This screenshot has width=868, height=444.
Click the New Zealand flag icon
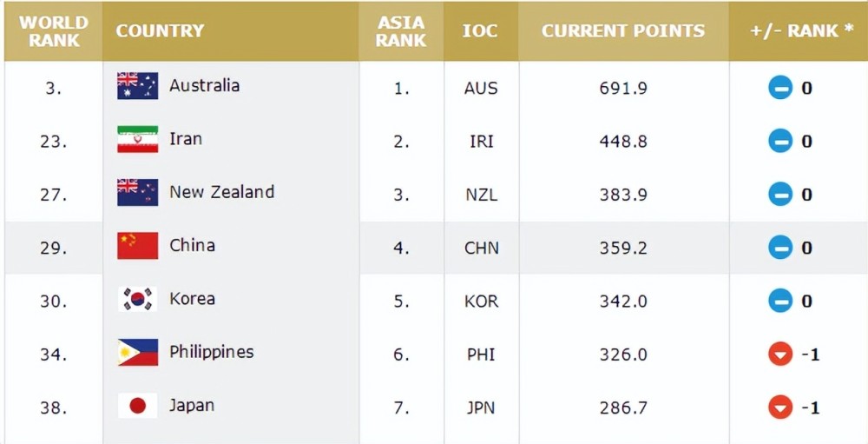coord(137,192)
